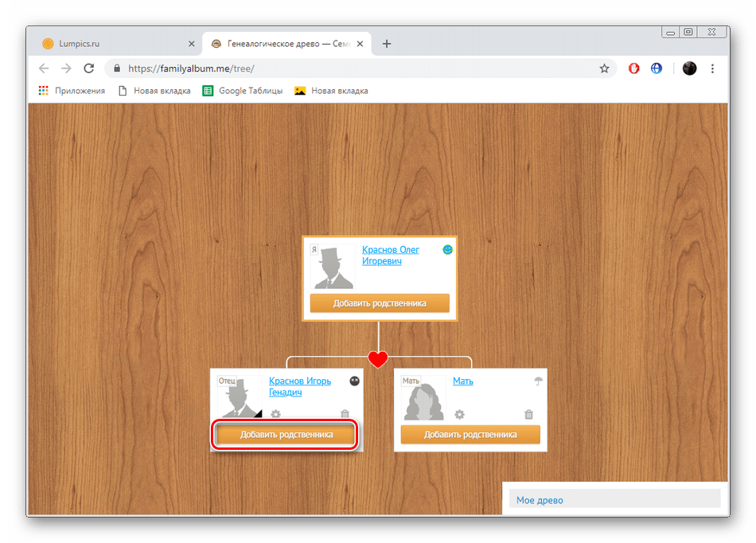This screenshot has height=543, width=756.
Task: Open the Мать profile link
Action: tap(463, 381)
